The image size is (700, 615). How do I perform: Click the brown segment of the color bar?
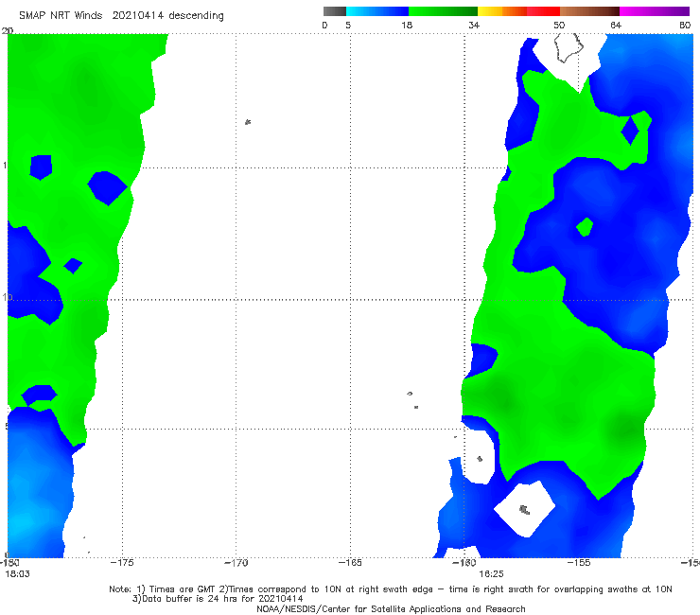[x=589, y=11]
